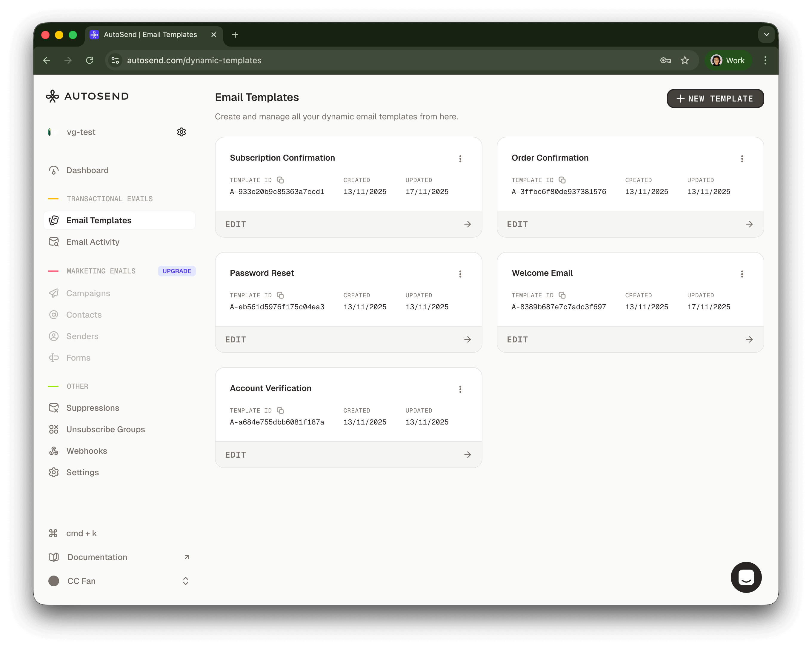Open the Account Verification options menu
812x649 pixels.
click(x=460, y=389)
